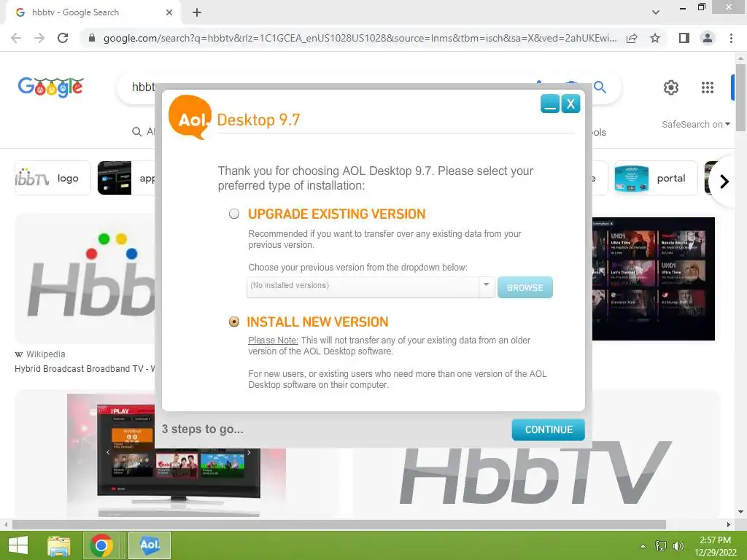Click Google search magnifier icon
This screenshot has height=560, width=747.
coord(600,87)
